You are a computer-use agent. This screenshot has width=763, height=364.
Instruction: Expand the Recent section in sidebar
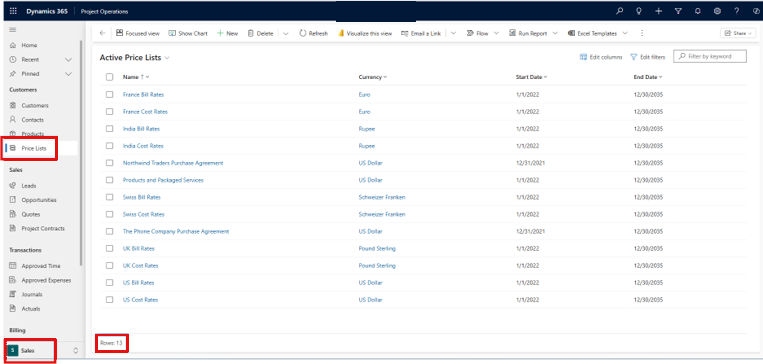point(68,59)
